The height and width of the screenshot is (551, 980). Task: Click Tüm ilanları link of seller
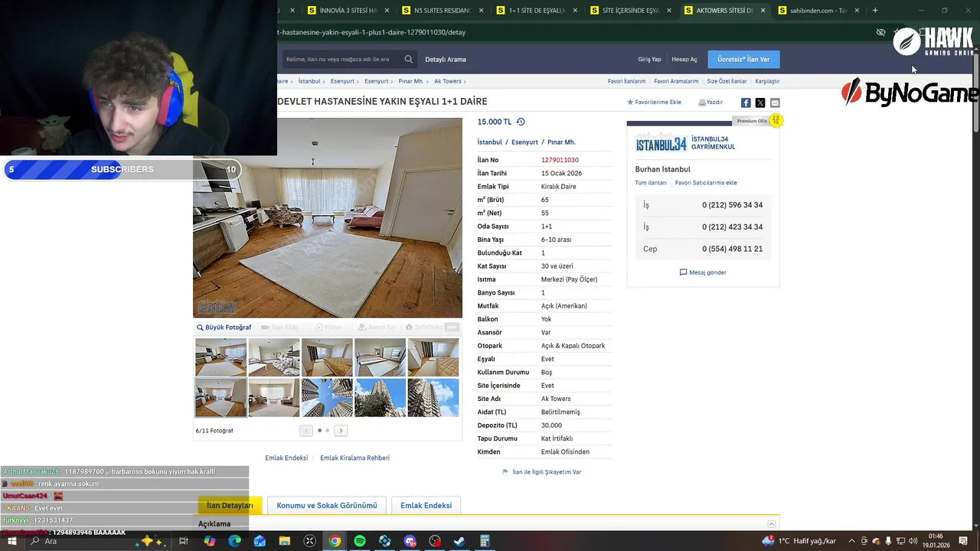[651, 183]
